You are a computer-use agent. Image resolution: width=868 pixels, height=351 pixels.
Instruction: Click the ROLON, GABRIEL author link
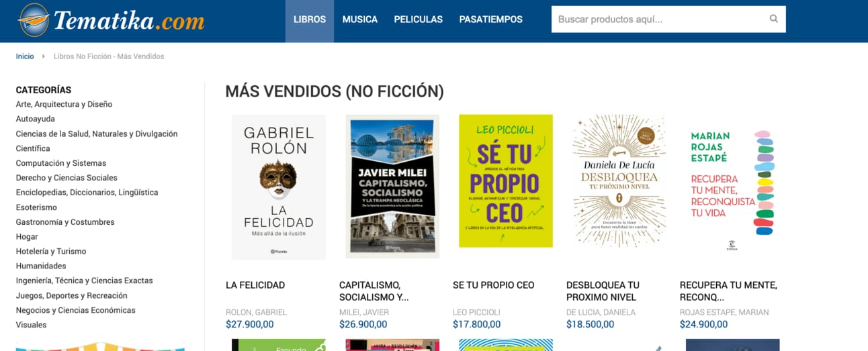(x=256, y=312)
